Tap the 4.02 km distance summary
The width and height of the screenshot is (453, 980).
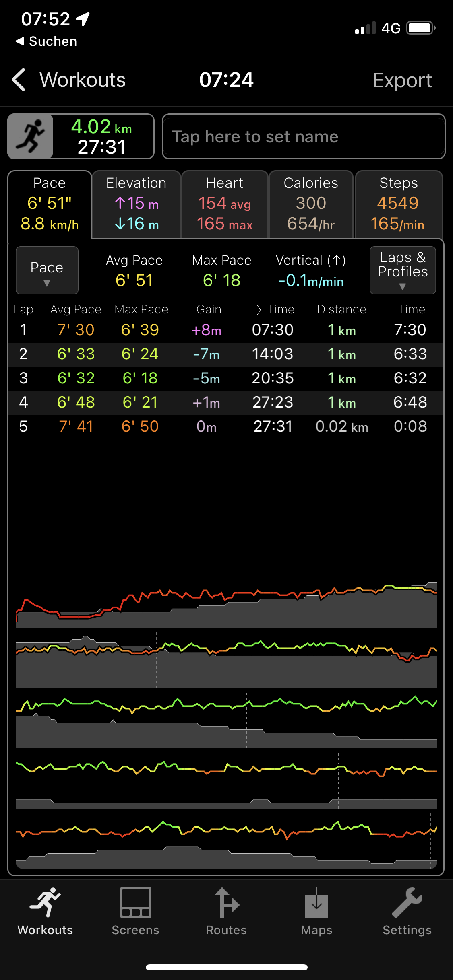pyautogui.click(x=102, y=136)
